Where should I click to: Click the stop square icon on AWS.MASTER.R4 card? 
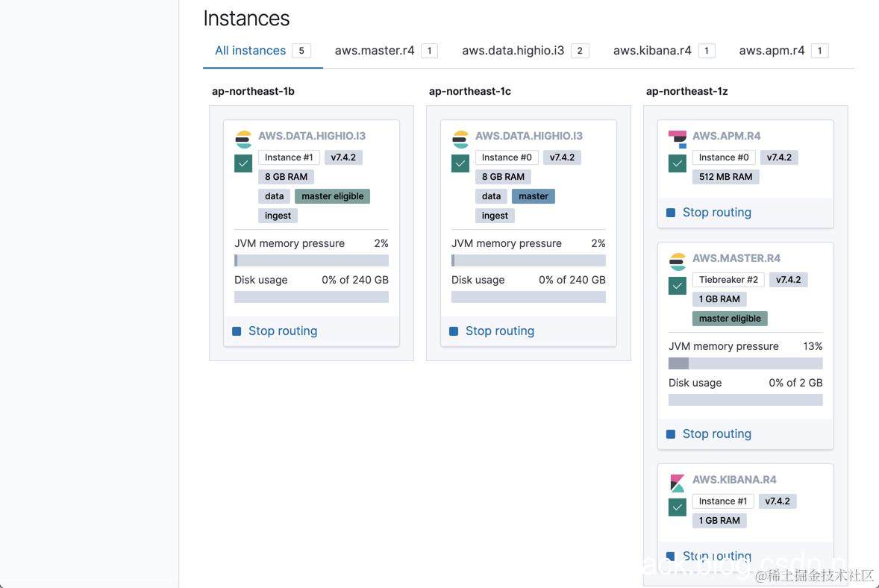point(671,434)
